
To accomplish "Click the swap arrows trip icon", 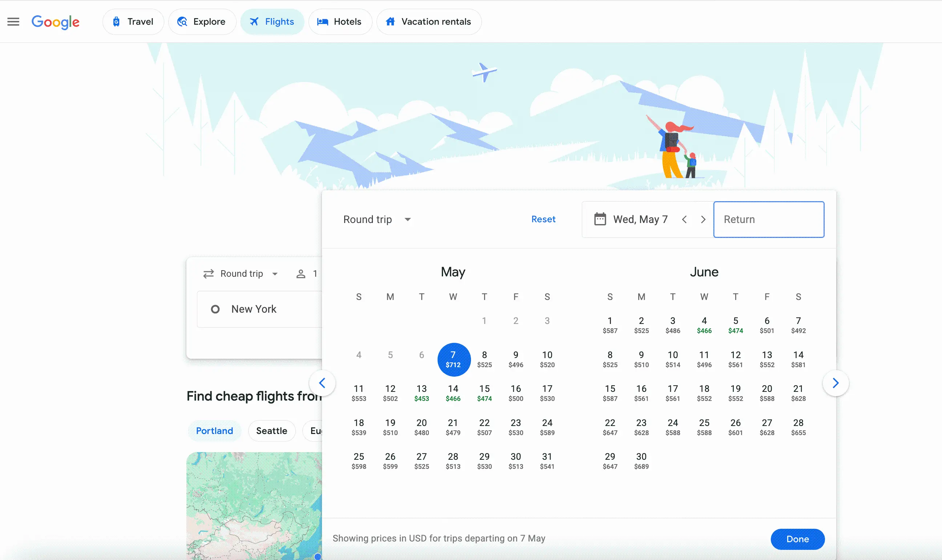I will pyautogui.click(x=208, y=274).
